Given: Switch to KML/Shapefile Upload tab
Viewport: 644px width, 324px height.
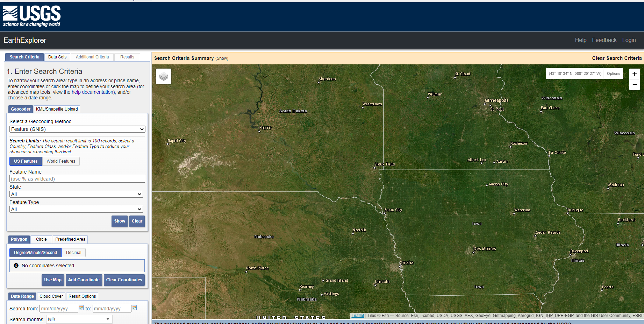Looking at the screenshot, I should [x=57, y=109].
